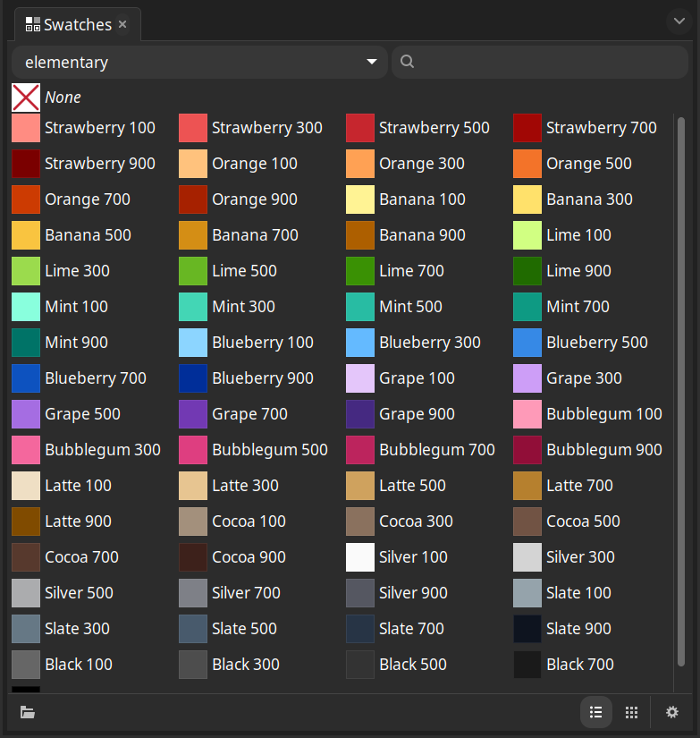Switch swatches to grid view
The image size is (700, 738).
tap(631, 712)
